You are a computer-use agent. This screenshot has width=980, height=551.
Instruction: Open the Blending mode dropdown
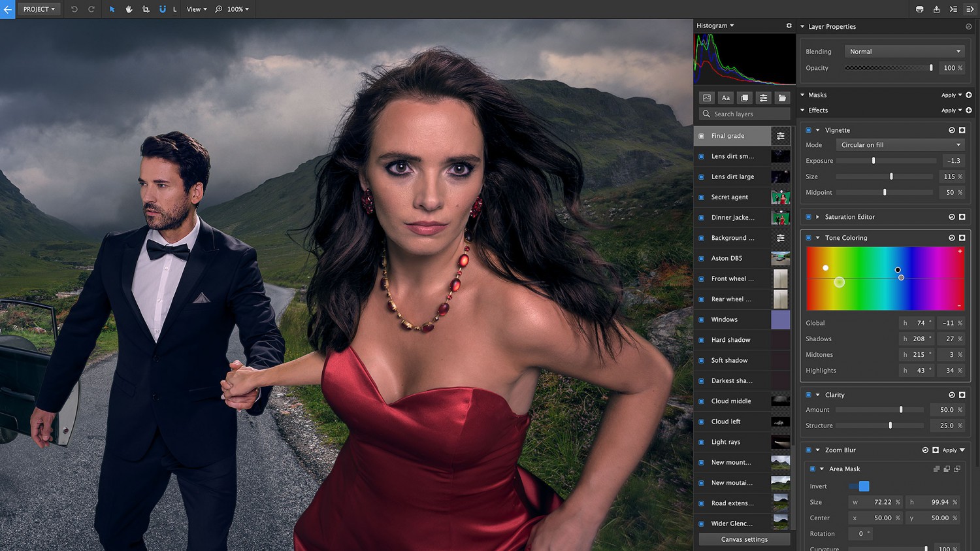904,52
